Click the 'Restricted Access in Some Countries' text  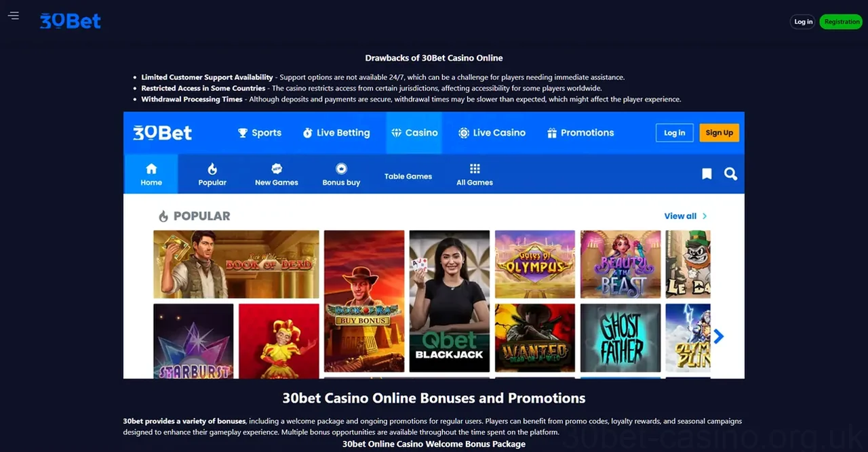coord(203,88)
